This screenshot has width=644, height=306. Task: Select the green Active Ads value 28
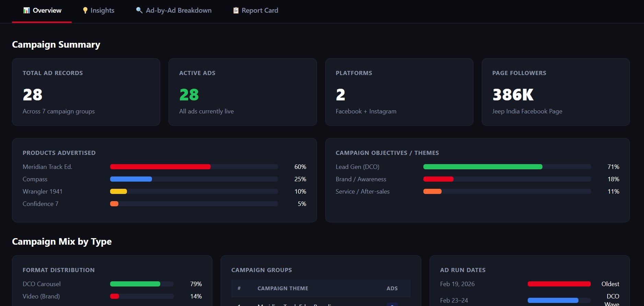(189, 95)
